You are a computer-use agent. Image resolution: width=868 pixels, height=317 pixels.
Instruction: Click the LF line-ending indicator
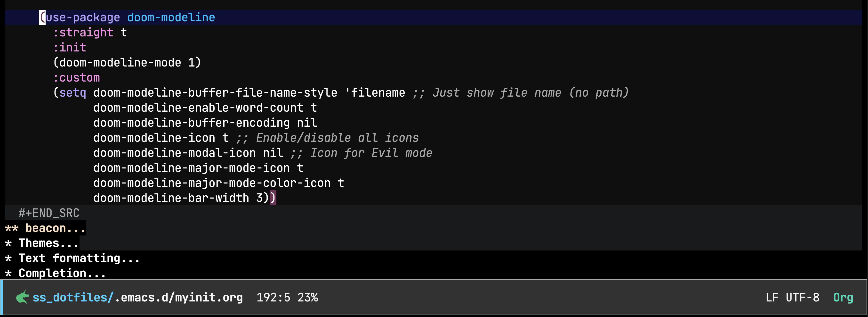772,297
